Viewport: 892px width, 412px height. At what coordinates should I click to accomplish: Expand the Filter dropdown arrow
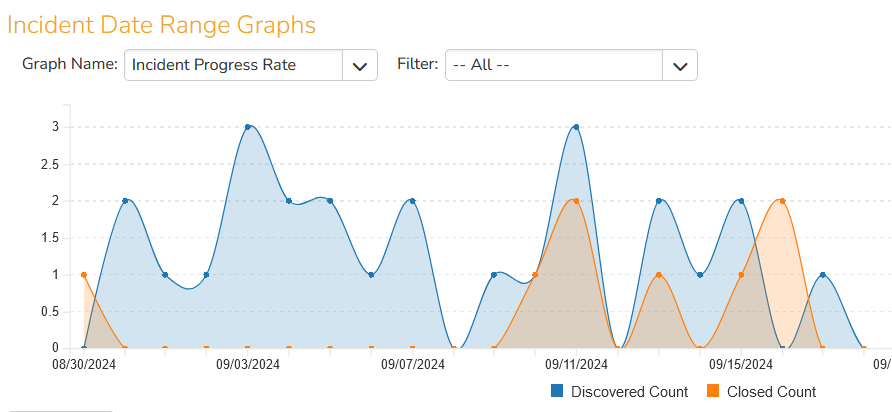pyautogui.click(x=680, y=65)
